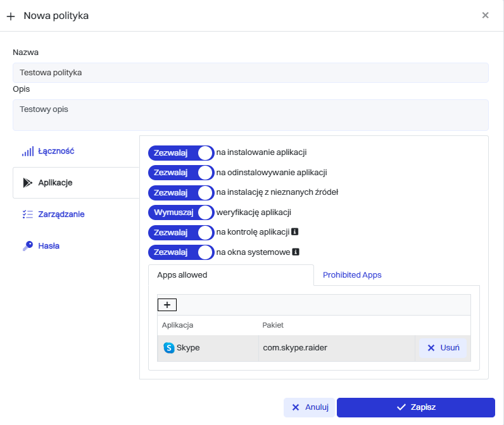Viewport: 504px width, 425px height.
Task: Click the Anuluj button
Action: point(309,407)
